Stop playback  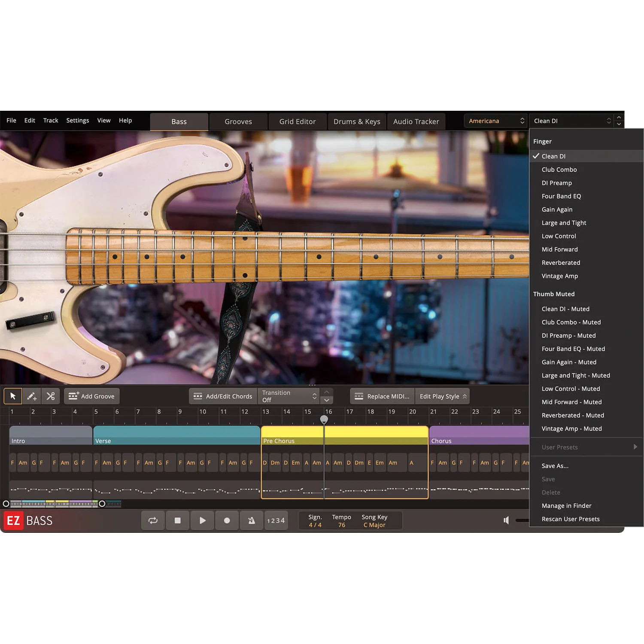point(178,520)
